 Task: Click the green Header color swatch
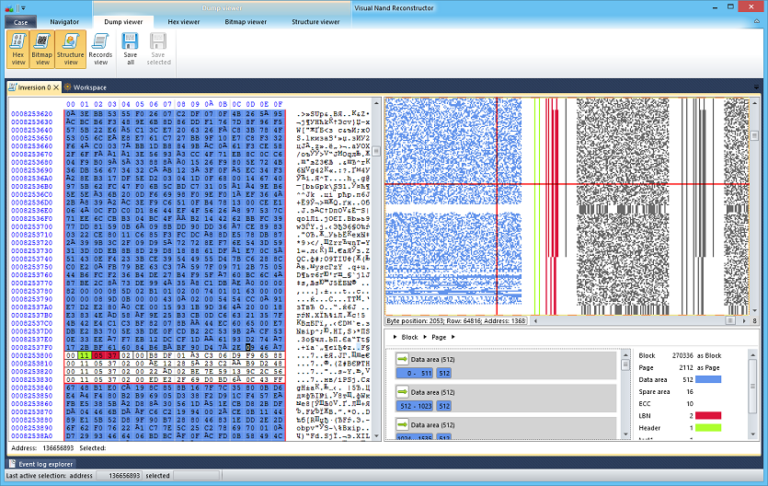tap(708, 428)
